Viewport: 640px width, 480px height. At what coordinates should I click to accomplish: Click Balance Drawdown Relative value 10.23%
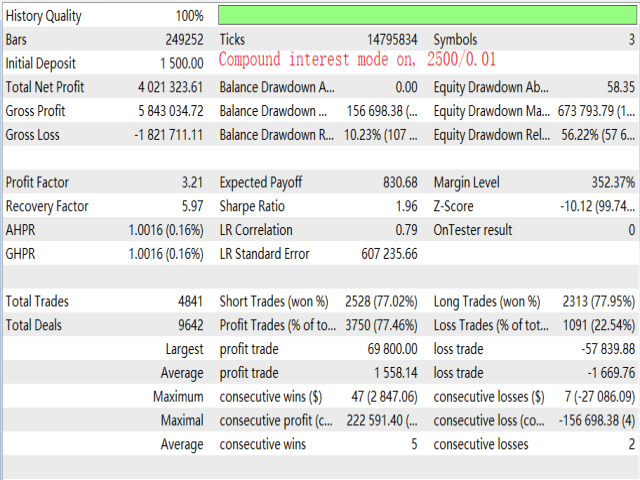tap(381, 135)
